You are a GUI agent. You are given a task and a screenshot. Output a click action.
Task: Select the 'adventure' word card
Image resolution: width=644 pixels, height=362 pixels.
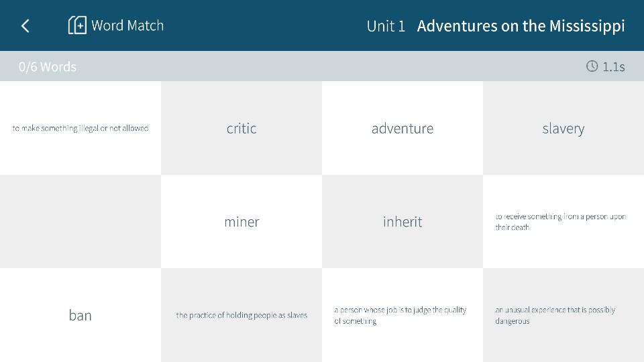tap(402, 128)
